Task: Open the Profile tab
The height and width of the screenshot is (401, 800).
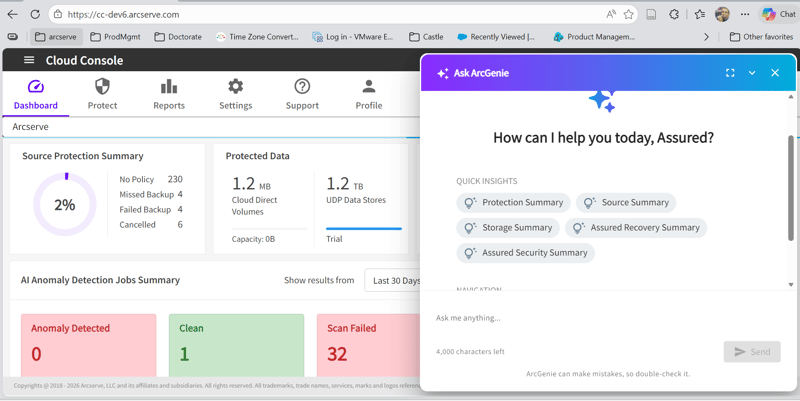Action: (369, 95)
